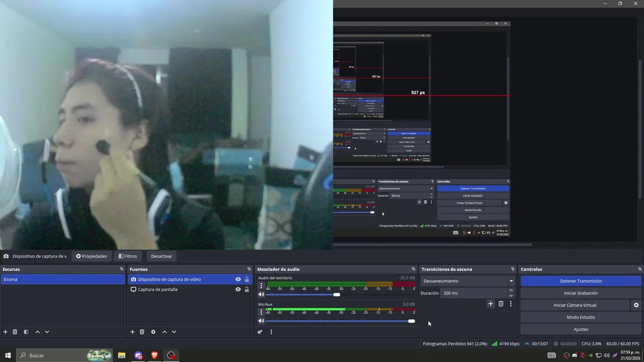This screenshot has width=644, height=362.
Task: Toggle visibility of Captura de pantalla source
Action: (238, 290)
